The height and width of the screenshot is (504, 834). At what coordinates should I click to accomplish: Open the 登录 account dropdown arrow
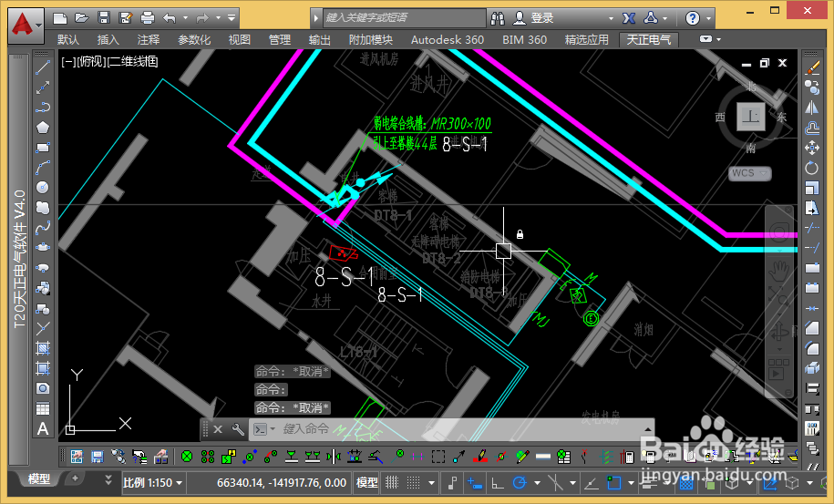click(x=611, y=18)
